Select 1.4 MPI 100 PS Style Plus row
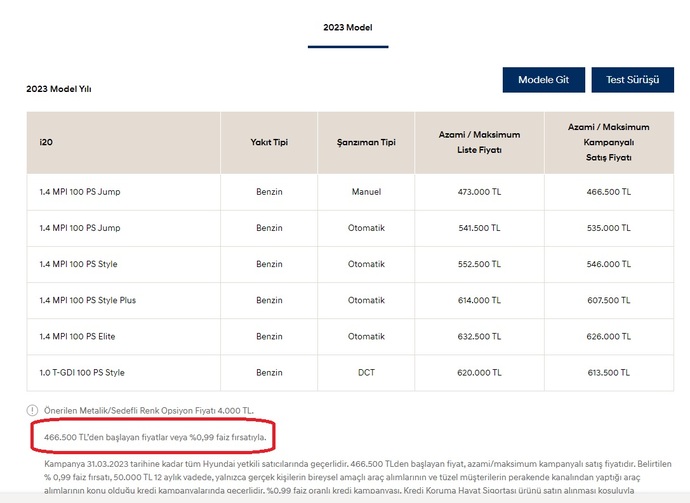Screen dimensions: 690x503 (x=350, y=300)
